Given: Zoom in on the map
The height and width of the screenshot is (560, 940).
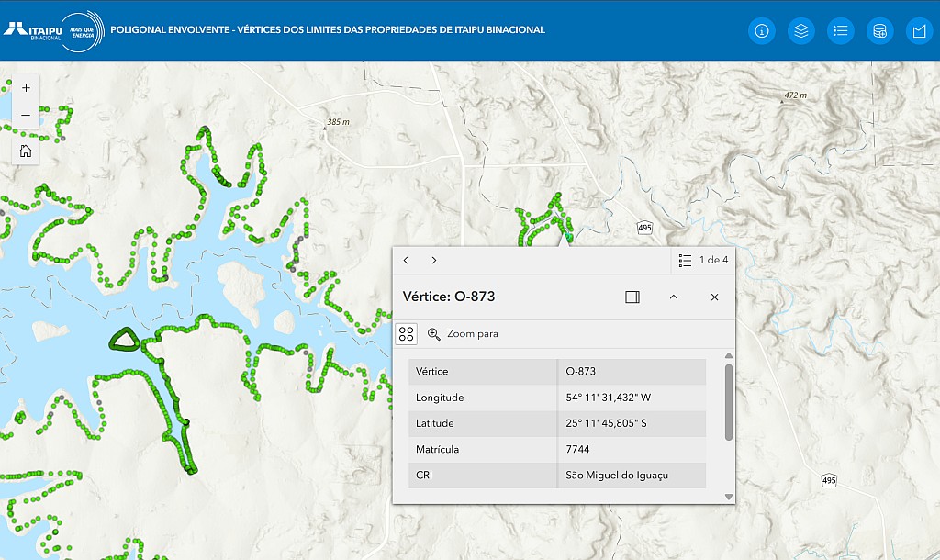Looking at the screenshot, I should (26, 88).
